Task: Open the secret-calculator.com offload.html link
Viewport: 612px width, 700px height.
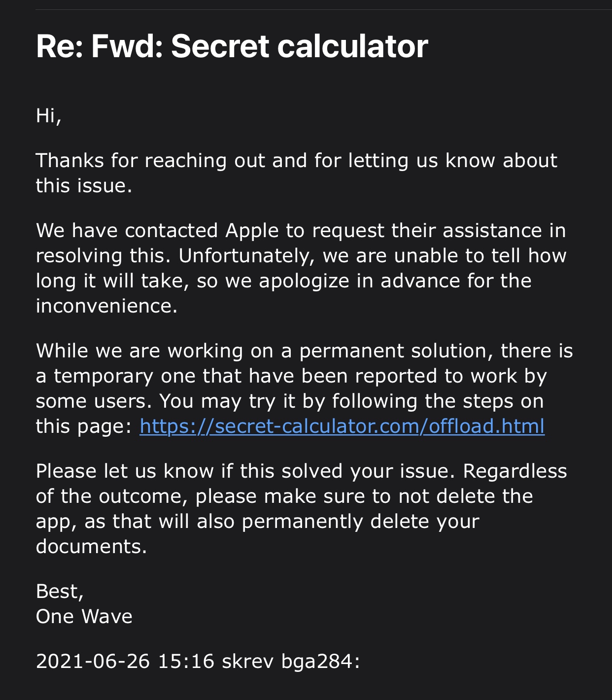Action: pos(342,426)
